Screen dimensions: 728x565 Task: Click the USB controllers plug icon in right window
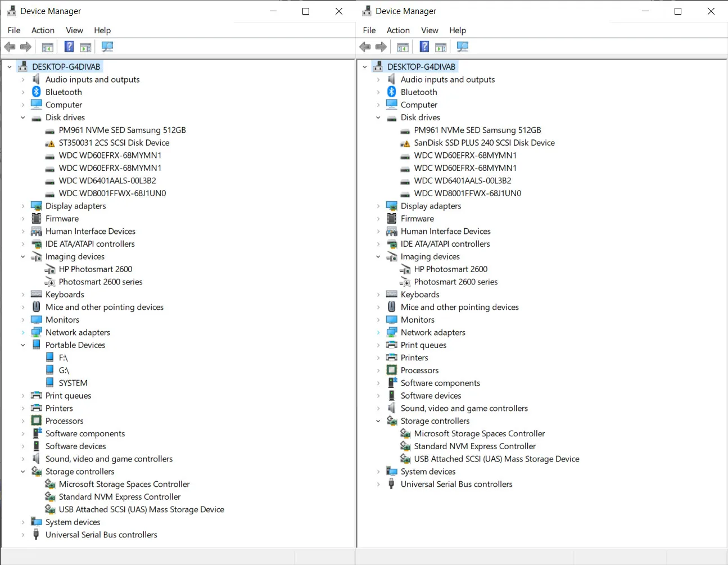(x=392, y=484)
